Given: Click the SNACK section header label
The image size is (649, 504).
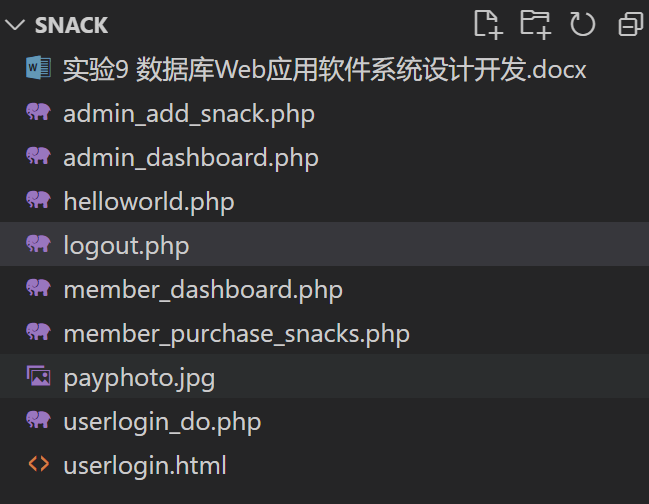Looking at the screenshot, I should (x=71, y=25).
